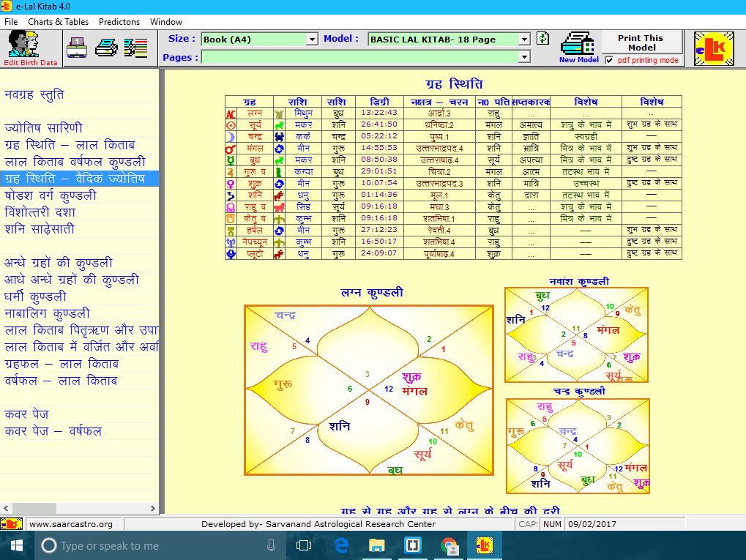Click the Rahu symbol icon in राहु row

[x=231, y=207]
